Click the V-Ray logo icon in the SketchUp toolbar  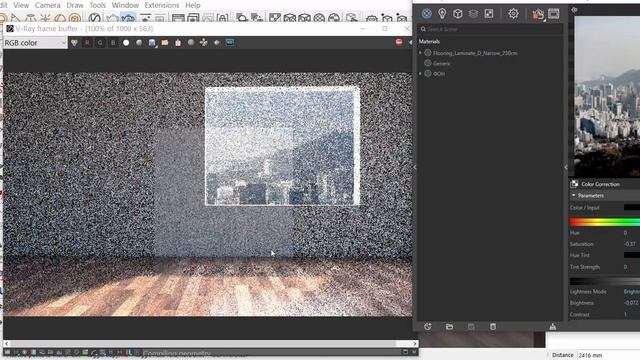click(95, 18)
